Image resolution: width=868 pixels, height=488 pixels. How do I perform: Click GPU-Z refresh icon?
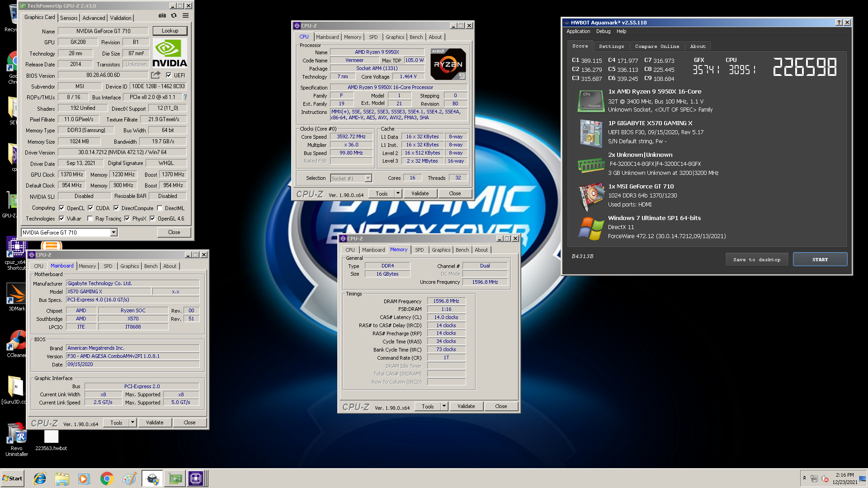click(x=174, y=16)
